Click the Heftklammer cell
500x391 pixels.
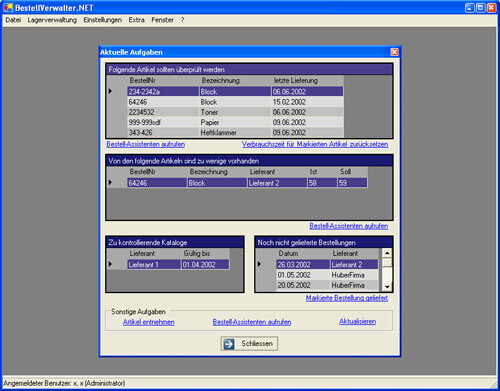pos(235,132)
